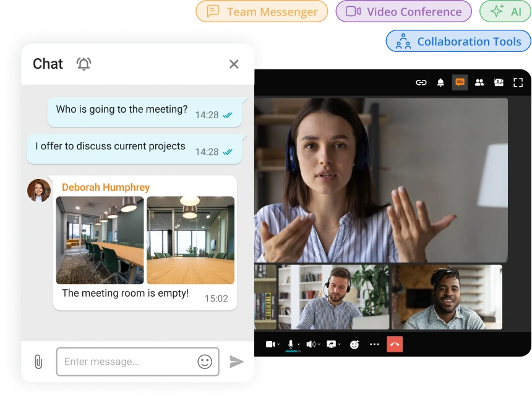Expand camera options chevron
The image size is (532, 400).
(x=278, y=344)
